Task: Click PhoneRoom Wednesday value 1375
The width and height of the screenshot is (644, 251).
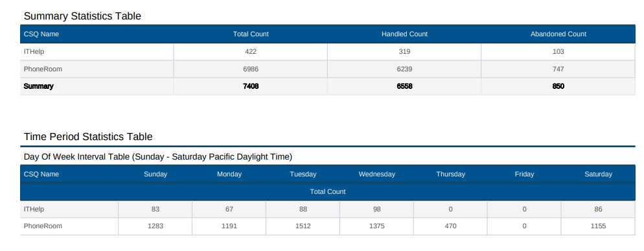Action: point(376,226)
